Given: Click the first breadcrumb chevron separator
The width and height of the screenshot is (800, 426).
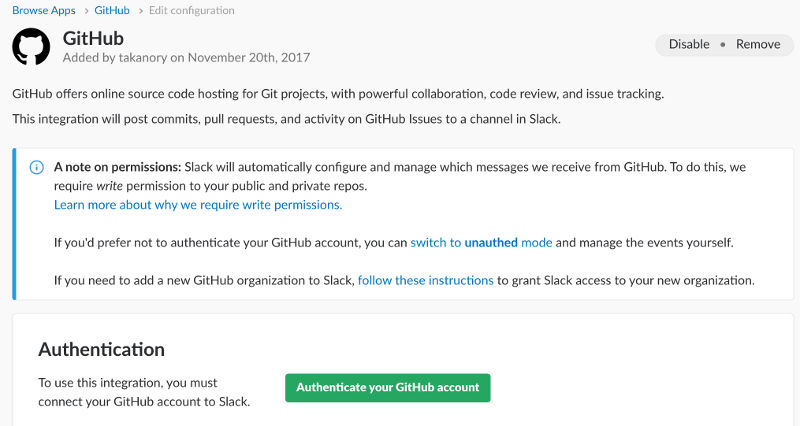Looking at the screenshot, I should pos(86,11).
